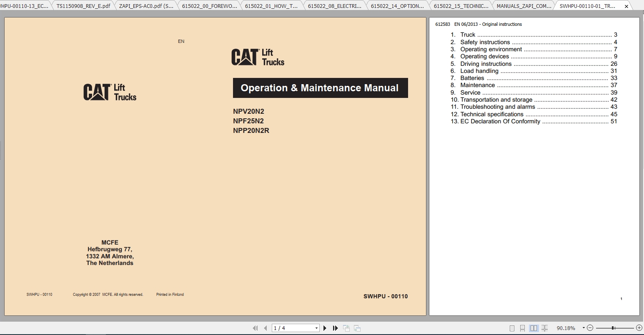Click the first page navigation icon

[256, 328]
